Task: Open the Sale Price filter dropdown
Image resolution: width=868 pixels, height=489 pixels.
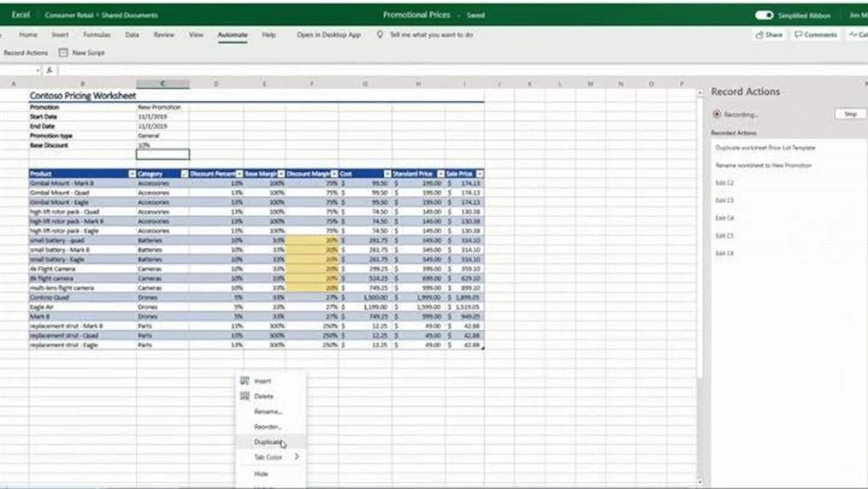Action: pos(480,174)
